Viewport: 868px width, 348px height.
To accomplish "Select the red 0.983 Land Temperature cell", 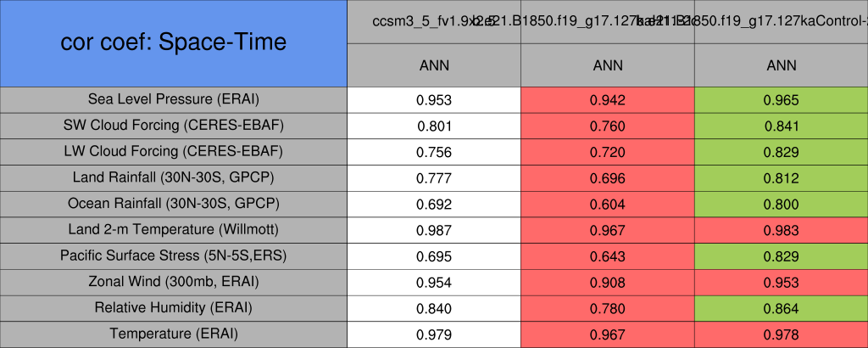I will 781,231.
